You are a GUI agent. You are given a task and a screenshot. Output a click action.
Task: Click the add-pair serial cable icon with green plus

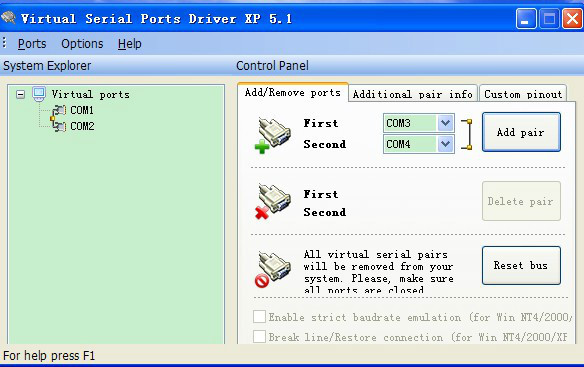273,135
